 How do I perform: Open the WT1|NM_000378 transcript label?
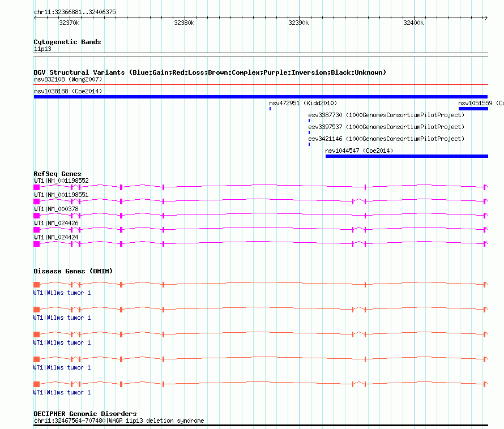coord(56,209)
